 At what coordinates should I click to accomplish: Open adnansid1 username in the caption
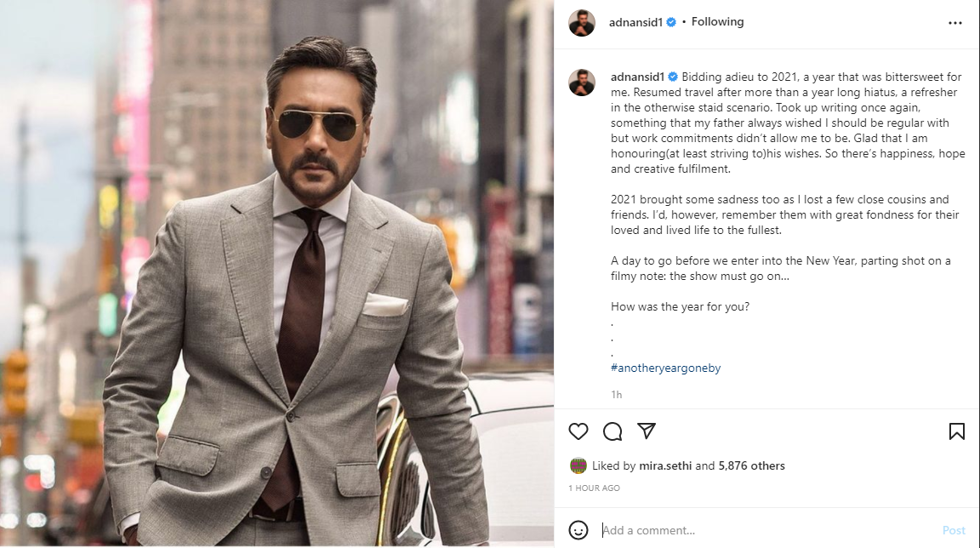click(x=638, y=77)
